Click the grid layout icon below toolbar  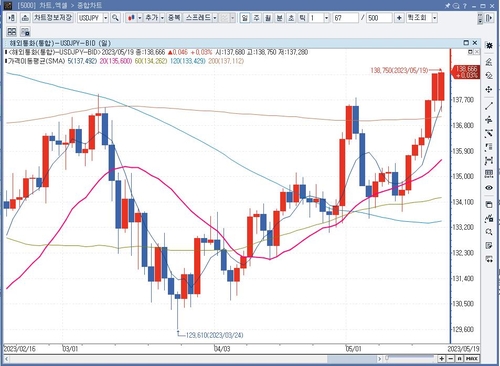pyautogui.click(x=12, y=32)
